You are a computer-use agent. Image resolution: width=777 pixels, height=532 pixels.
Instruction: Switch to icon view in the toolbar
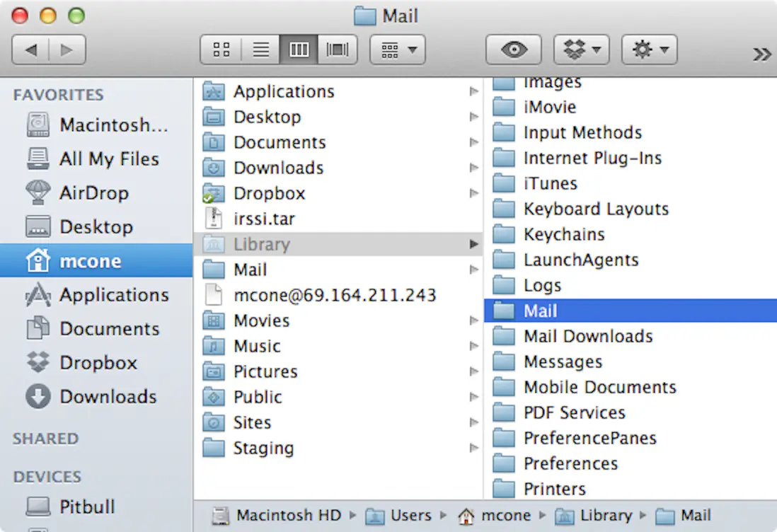(220, 50)
